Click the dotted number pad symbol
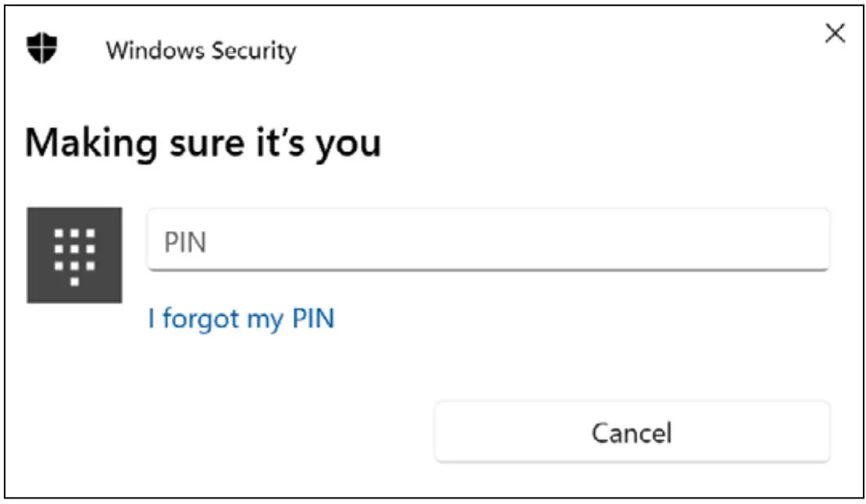The image size is (866, 504). pos(74,255)
